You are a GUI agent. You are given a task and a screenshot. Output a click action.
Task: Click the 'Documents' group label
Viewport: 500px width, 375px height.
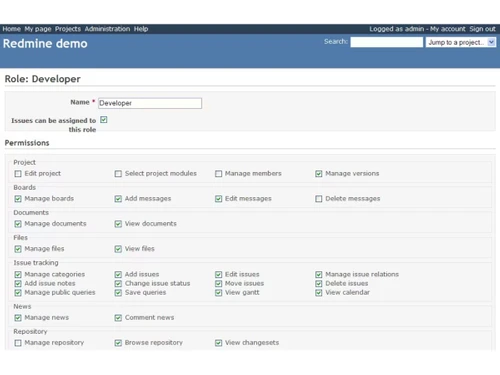(31, 212)
